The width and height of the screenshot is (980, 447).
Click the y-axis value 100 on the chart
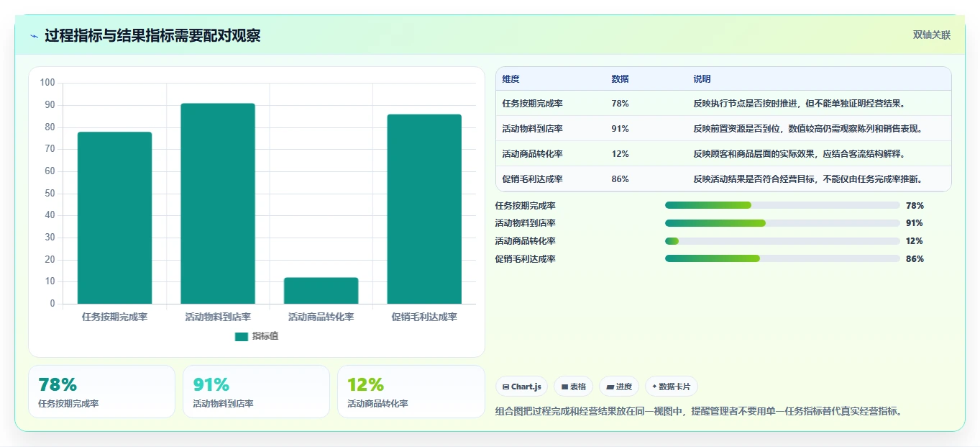coord(47,83)
